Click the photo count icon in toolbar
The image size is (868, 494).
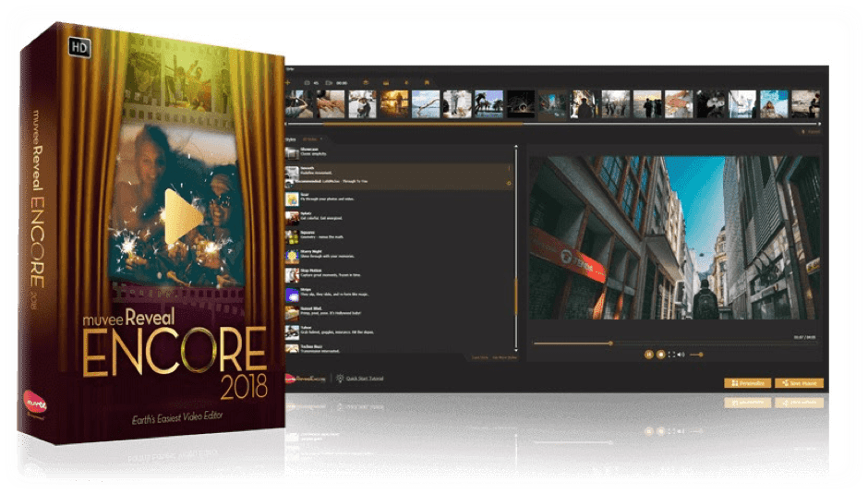pyautogui.click(x=307, y=83)
